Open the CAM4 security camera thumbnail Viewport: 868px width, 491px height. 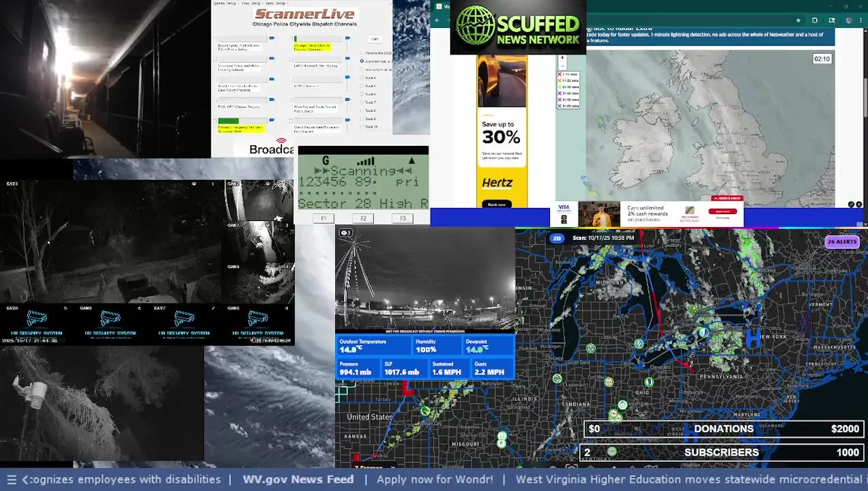pos(259,283)
